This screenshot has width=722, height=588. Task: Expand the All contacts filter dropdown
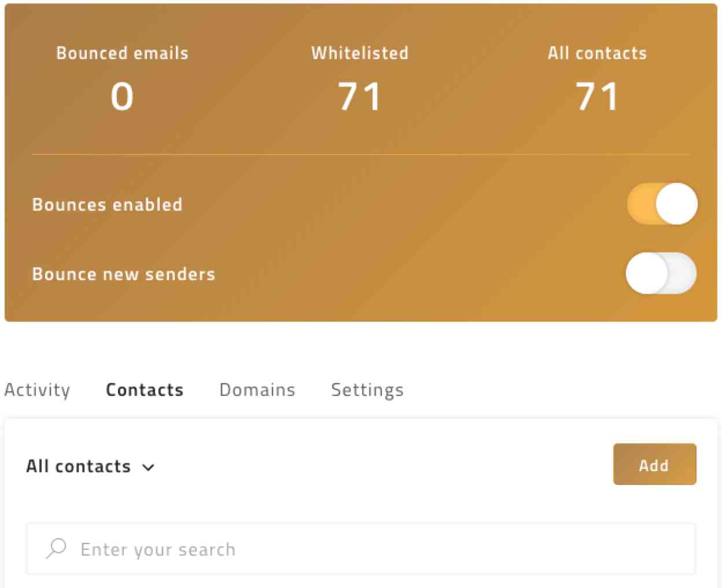149,467
